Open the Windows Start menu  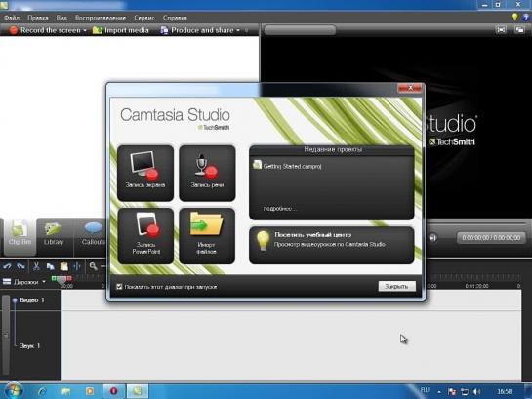coord(13,391)
